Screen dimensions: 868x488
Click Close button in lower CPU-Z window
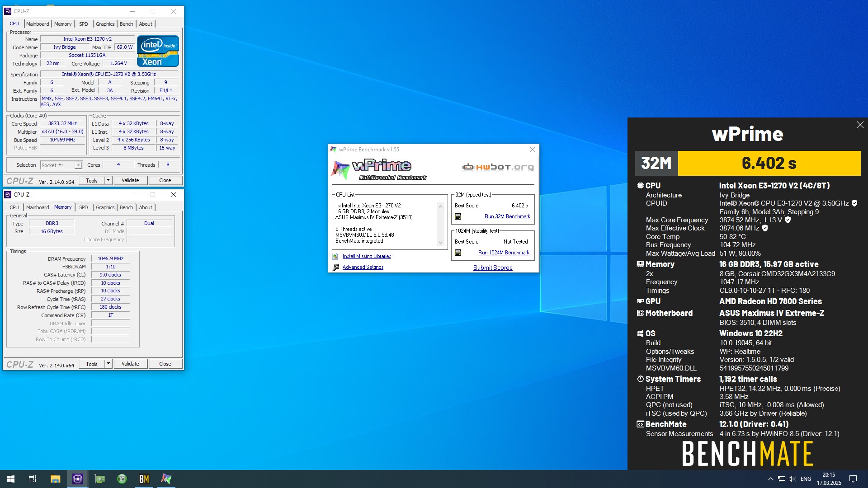coord(165,364)
